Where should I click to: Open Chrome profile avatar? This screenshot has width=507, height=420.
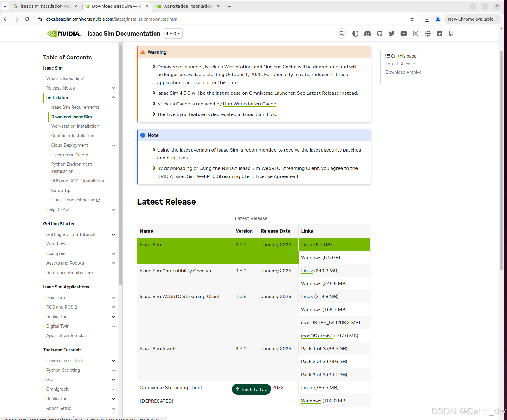[x=438, y=19]
